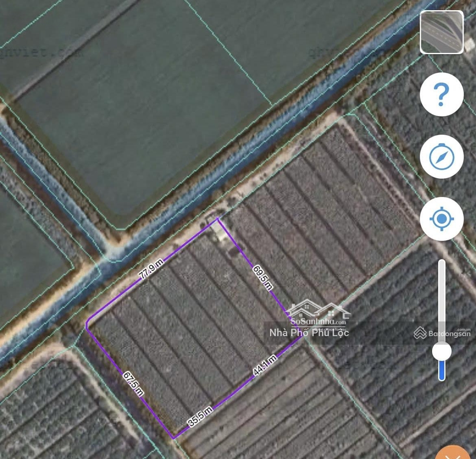Switch map layer via road thumbnail

442,32
